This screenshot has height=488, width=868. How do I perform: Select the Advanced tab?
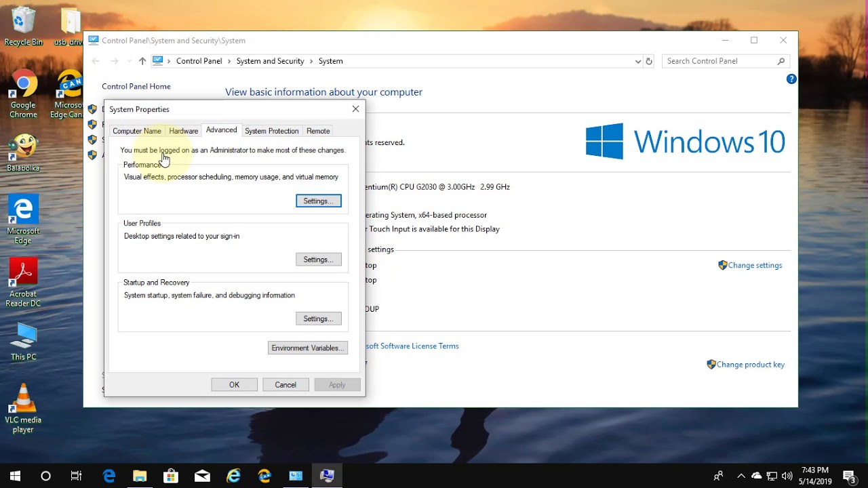click(222, 130)
